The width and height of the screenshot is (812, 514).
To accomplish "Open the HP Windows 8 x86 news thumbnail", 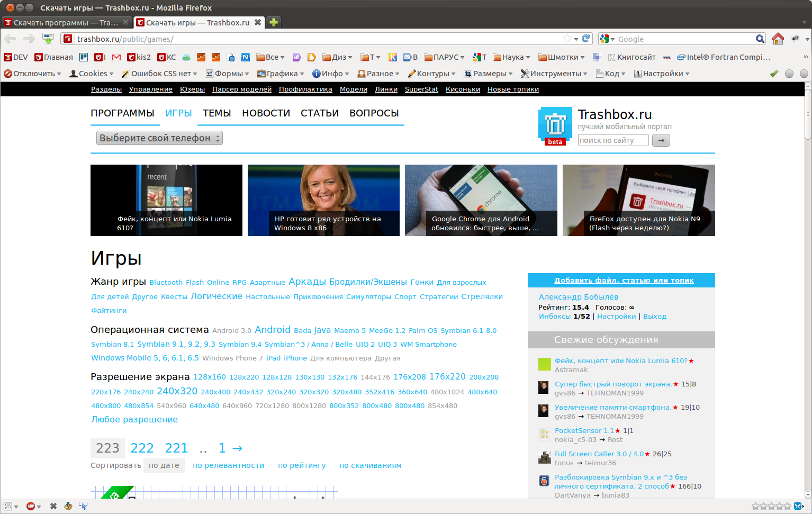I will tap(323, 200).
